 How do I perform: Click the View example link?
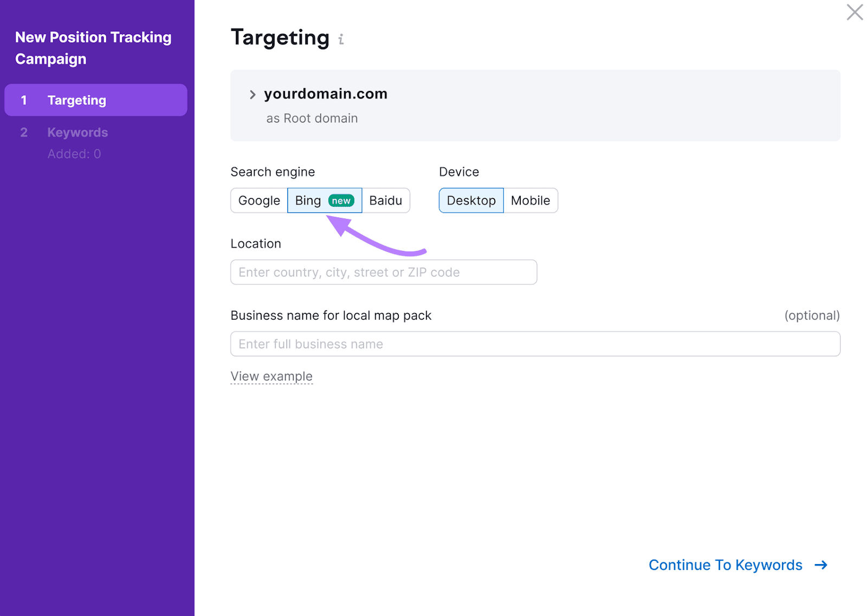[271, 375]
